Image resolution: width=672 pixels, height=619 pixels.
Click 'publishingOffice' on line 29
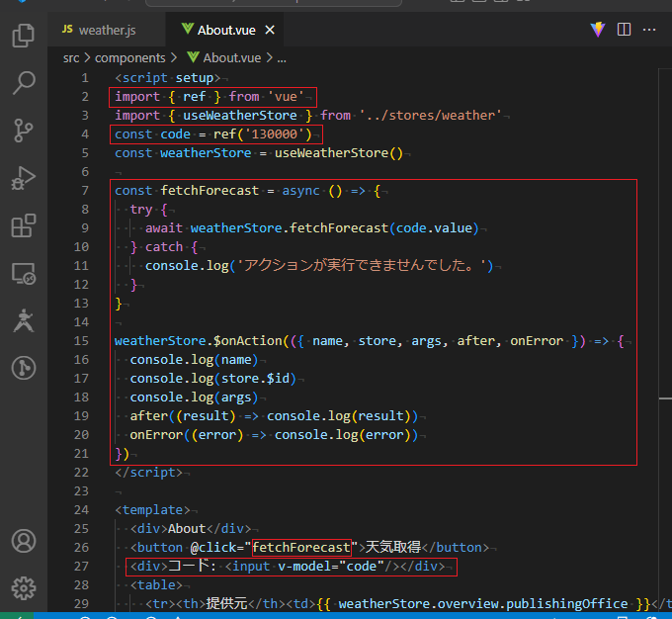click(567, 604)
